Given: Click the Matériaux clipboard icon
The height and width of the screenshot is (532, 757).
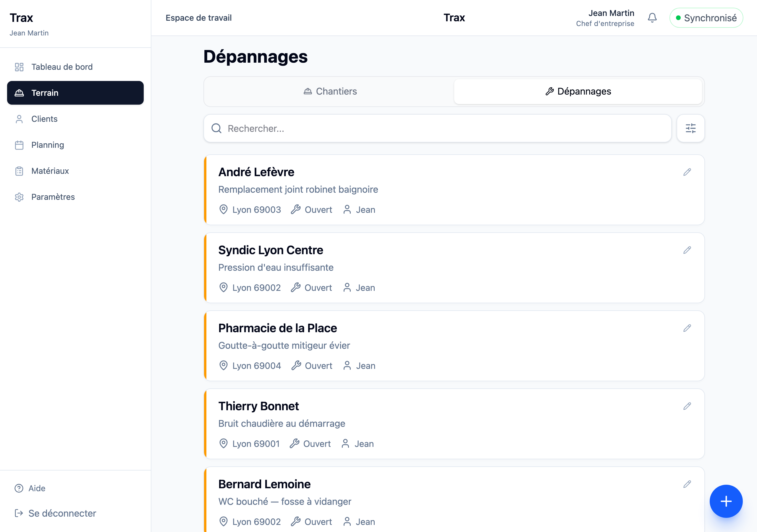Looking at the screenshot, I should click(19, 171).
